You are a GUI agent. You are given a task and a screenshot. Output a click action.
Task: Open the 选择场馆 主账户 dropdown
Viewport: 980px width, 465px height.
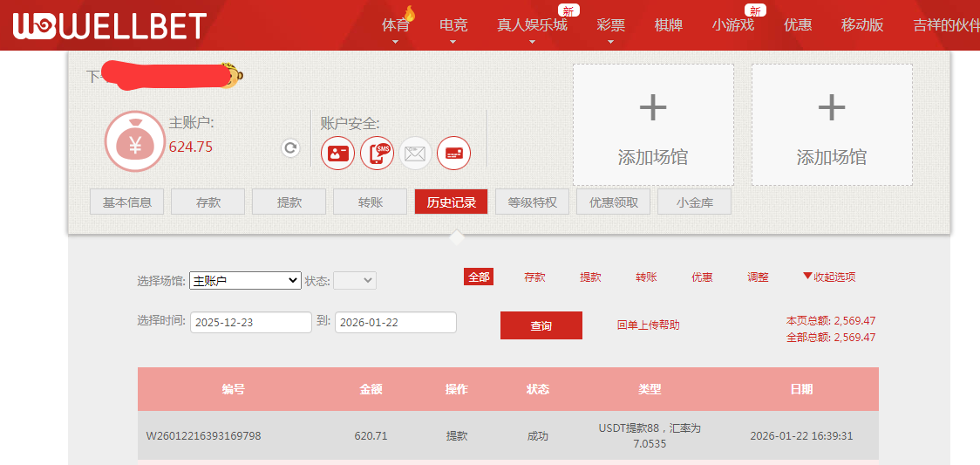(245, 281)
